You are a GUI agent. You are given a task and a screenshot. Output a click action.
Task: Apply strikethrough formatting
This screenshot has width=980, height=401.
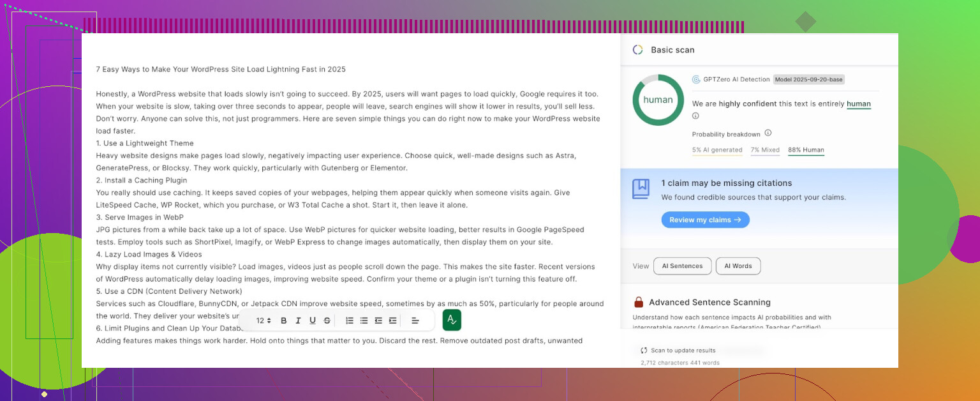pos(327,321)
